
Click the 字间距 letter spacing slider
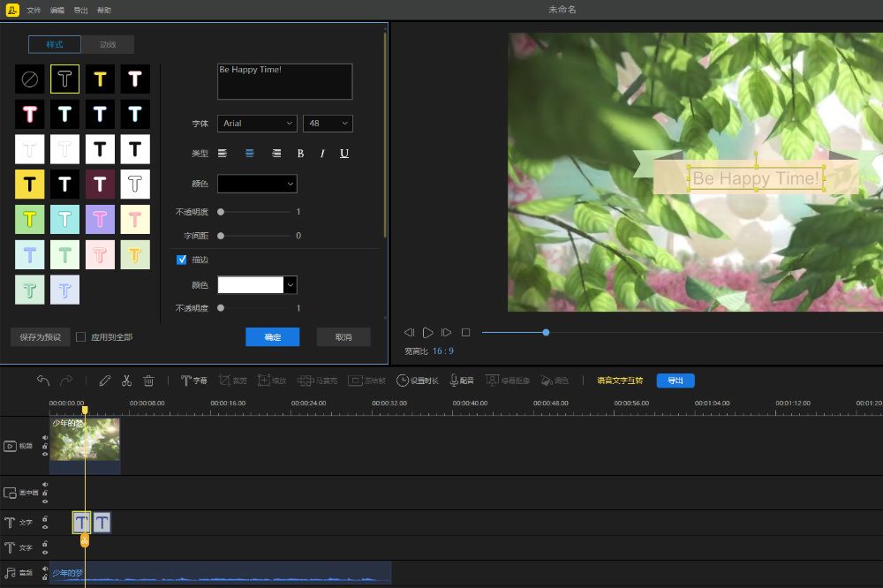click(x=255, y=236)
